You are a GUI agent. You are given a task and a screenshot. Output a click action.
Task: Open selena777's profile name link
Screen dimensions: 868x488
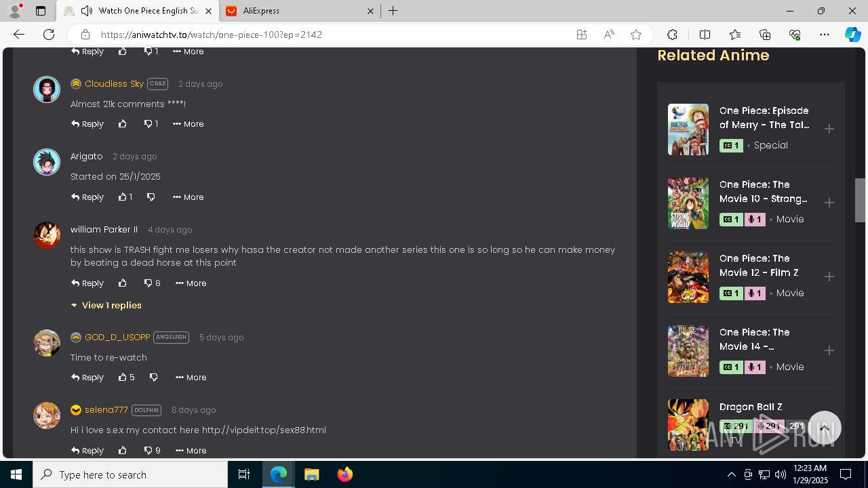pyautogui.click(x=106, y=410)
